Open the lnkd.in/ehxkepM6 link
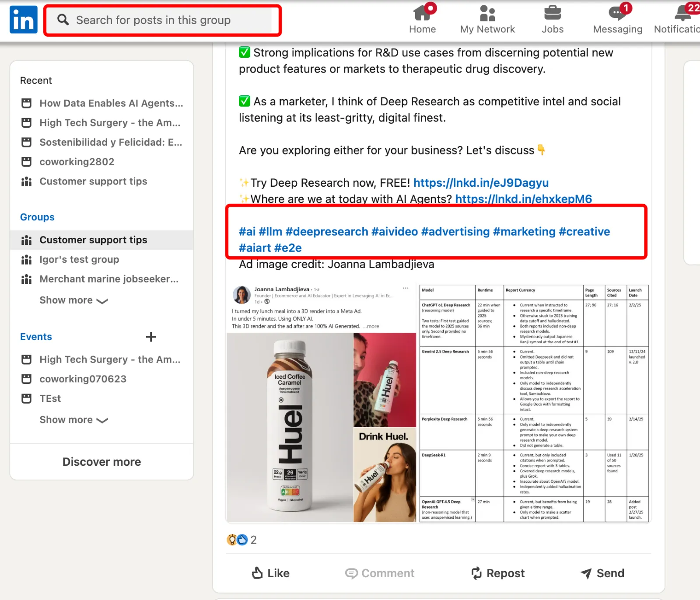700x600 pixels. point(524,199)
